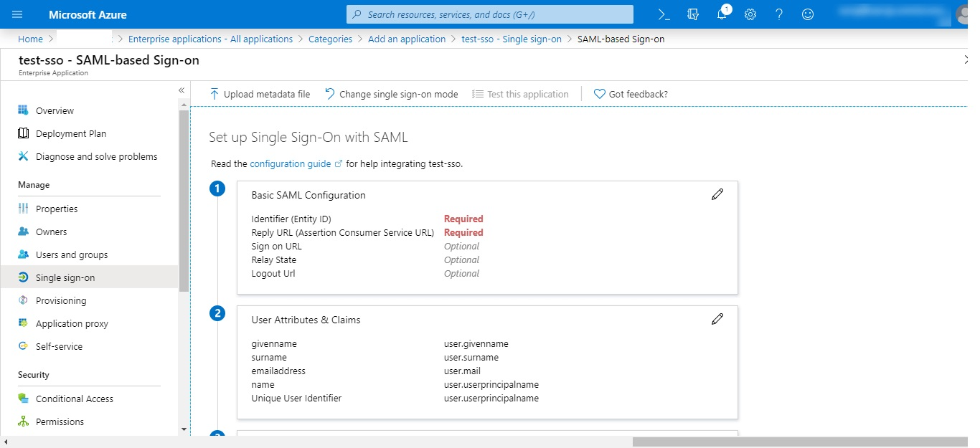The height and width of the screenshot is (448, 980).
Task: Click the horizontal scrollbar thumb at bottom
Action: coord(800,442)
